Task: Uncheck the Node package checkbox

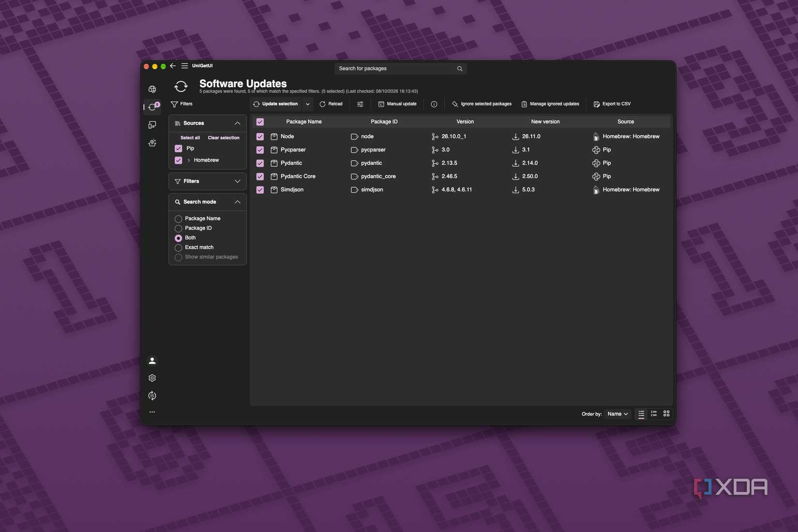Action: coord(260,136)
